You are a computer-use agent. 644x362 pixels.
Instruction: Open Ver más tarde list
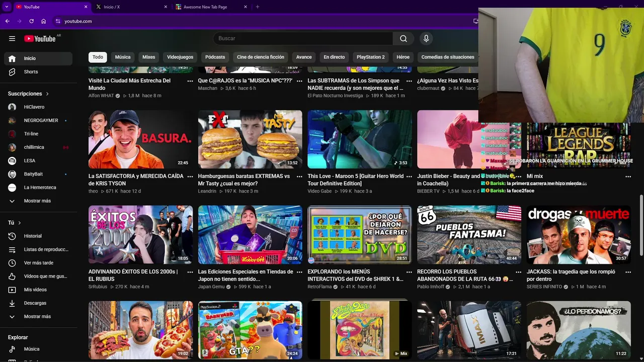[38, 263]
